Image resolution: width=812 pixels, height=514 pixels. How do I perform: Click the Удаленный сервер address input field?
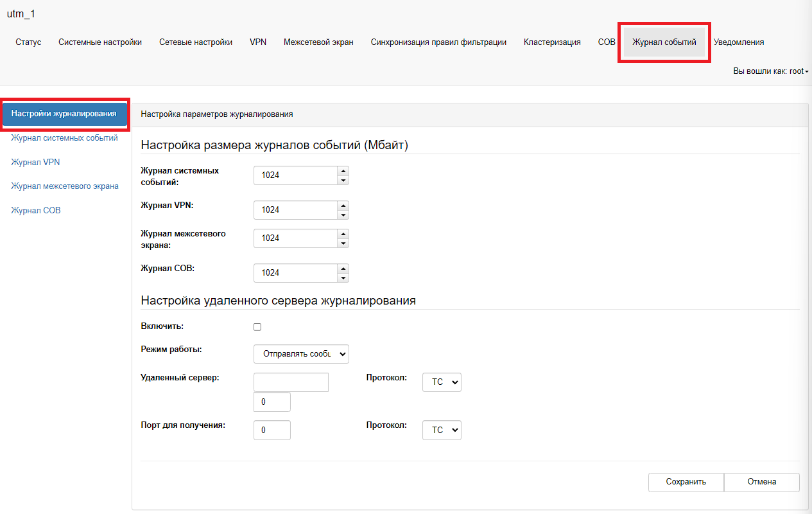291,382
